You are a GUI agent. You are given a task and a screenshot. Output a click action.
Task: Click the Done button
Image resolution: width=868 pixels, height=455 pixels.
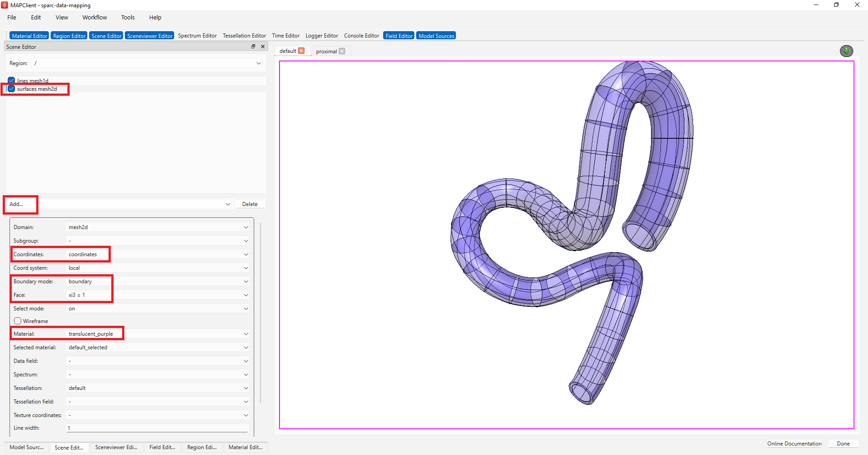click(843, 444)
